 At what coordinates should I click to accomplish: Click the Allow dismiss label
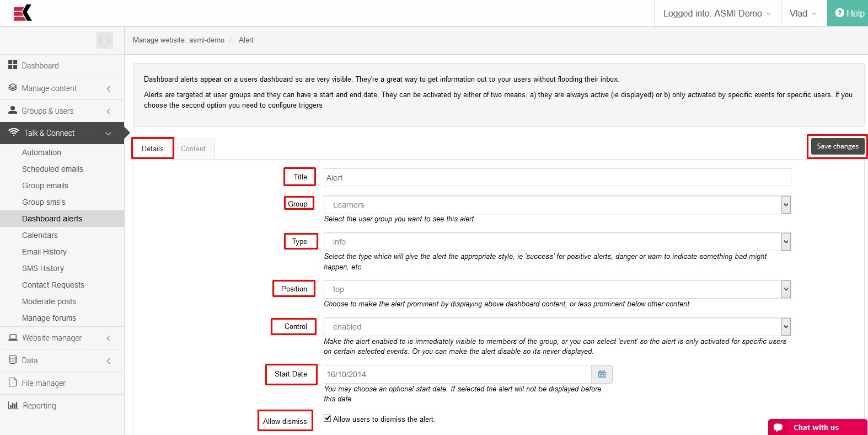click(285, 421)
